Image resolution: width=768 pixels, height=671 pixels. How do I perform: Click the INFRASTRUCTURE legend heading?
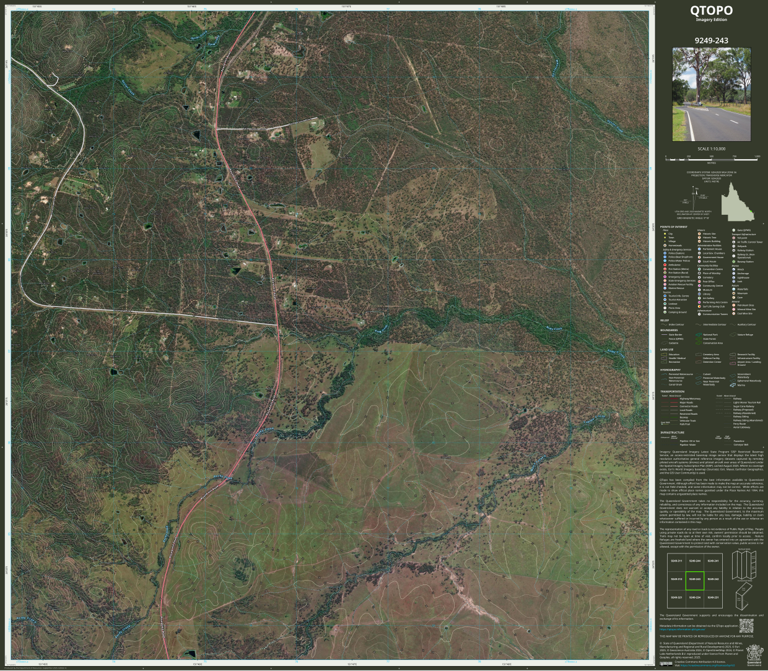(672, 432)
